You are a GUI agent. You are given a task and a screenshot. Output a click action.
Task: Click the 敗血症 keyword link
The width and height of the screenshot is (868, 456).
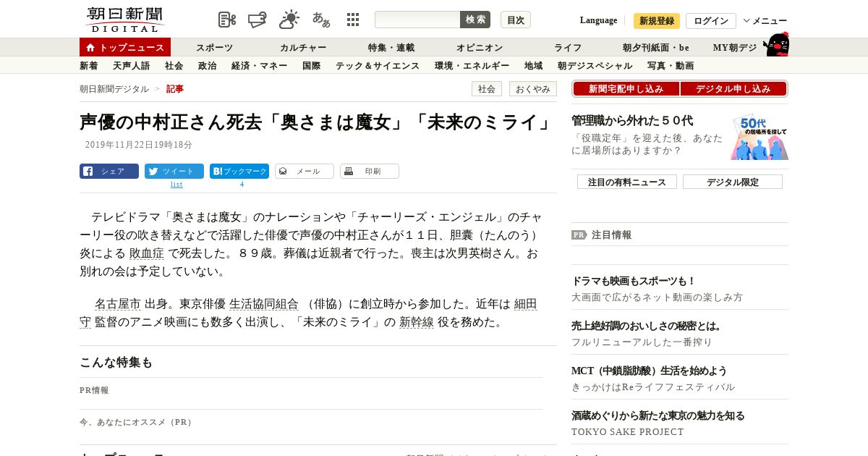coord(147,253)
